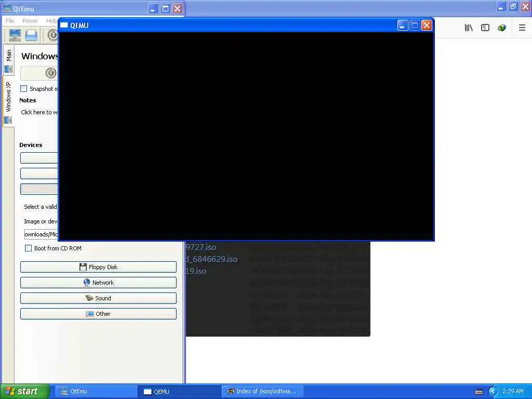Viewport: 532px width, 399px height.
Task: Click the round power icon in the QtEmu toolbar
Action: [x=52, y=35]
